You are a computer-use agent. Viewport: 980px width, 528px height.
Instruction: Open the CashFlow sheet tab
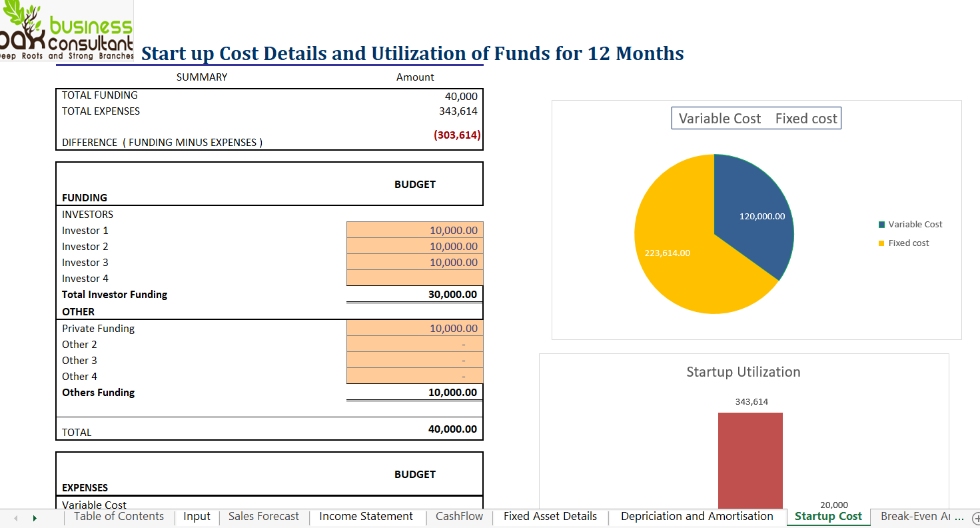click(459, 517)
